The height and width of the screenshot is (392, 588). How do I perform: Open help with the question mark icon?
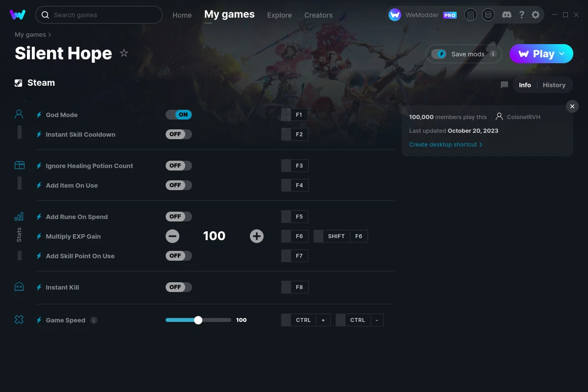click(x=522, y=15)
